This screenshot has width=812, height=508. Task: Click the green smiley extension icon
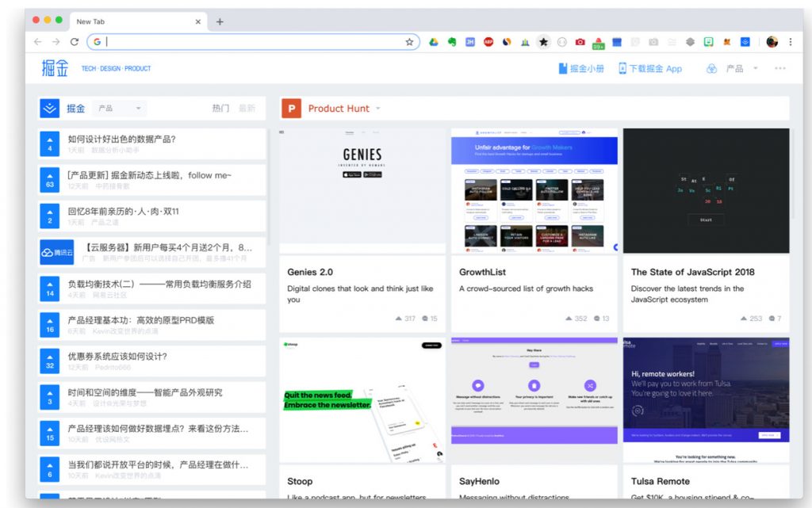708,42
